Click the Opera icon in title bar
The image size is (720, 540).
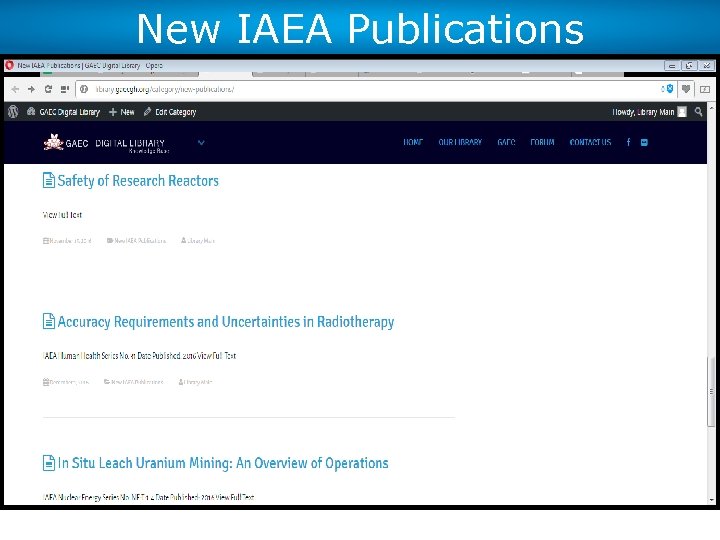click(x=9, y=66)
